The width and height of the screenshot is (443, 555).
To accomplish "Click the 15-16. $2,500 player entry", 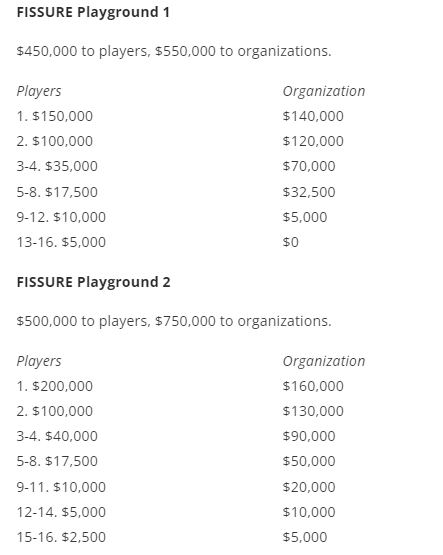I will coord(61,537).
